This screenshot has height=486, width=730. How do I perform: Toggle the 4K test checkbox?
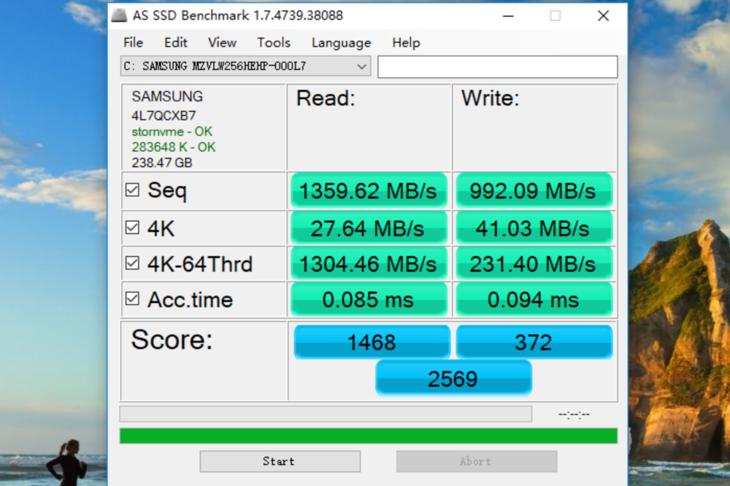click(132, 228)
